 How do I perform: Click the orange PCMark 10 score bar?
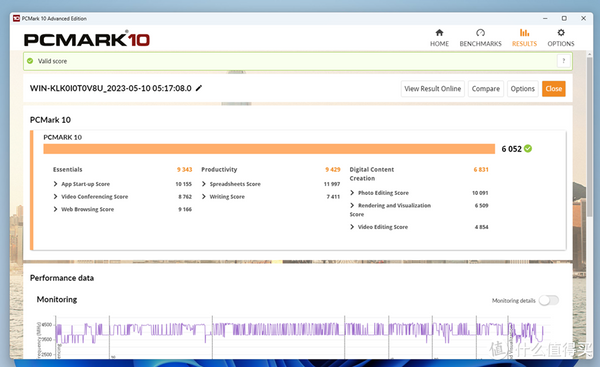[x=269, y=149]
